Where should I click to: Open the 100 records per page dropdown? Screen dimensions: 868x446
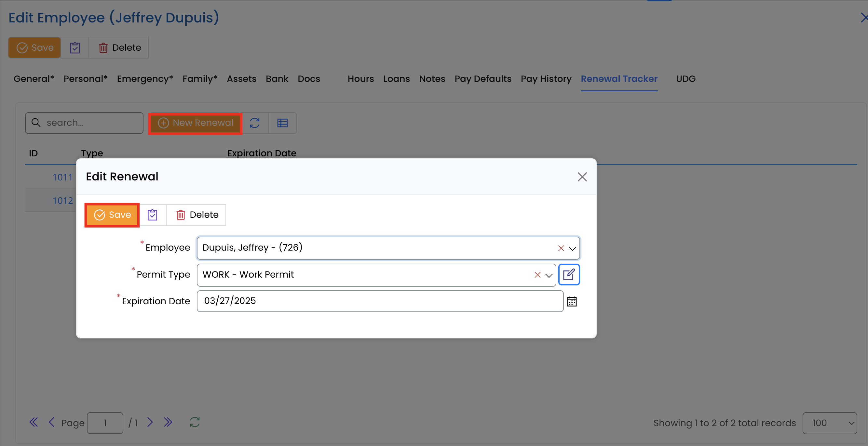click(829, 423)
